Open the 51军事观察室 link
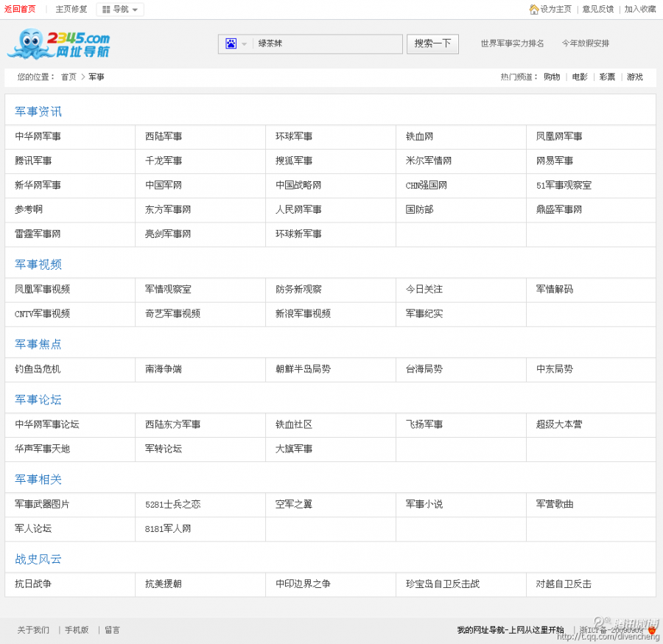 (564, 185)
